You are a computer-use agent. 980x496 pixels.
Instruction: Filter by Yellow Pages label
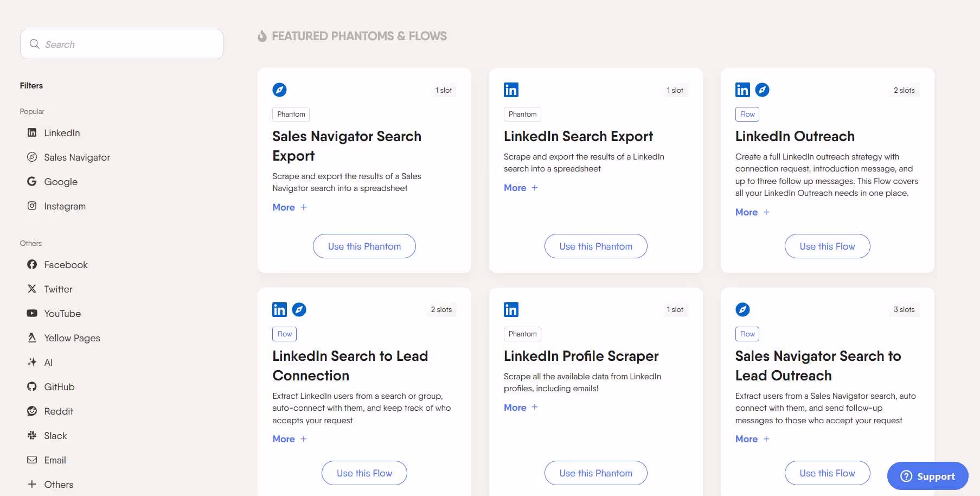coord(72,338)
